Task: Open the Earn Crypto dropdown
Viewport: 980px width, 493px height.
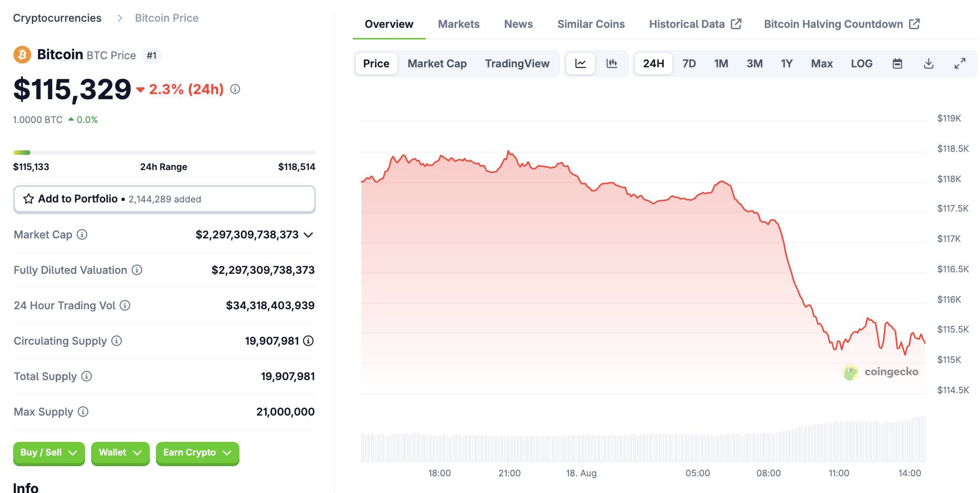Action: [x=197, y=453]
